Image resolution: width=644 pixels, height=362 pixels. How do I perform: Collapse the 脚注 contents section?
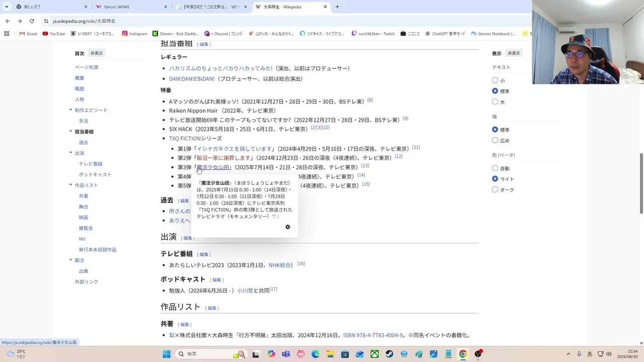[71, 260]
